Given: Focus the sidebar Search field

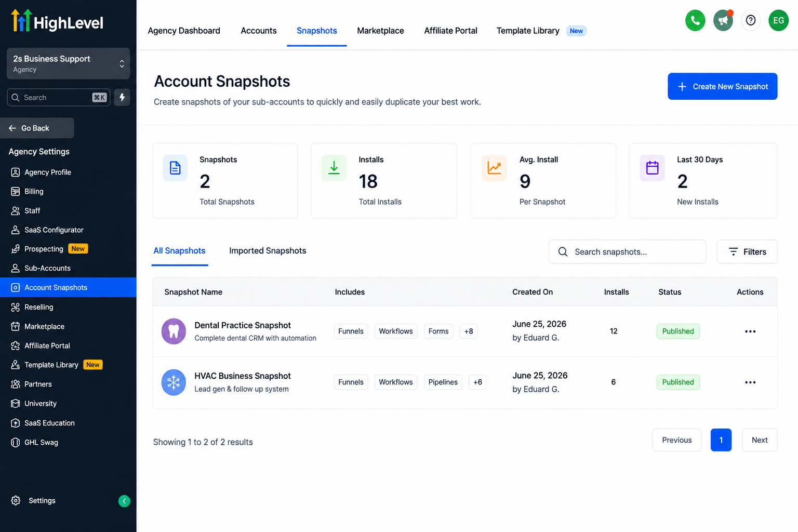Looking at the screenshot, I should (58, 97).
